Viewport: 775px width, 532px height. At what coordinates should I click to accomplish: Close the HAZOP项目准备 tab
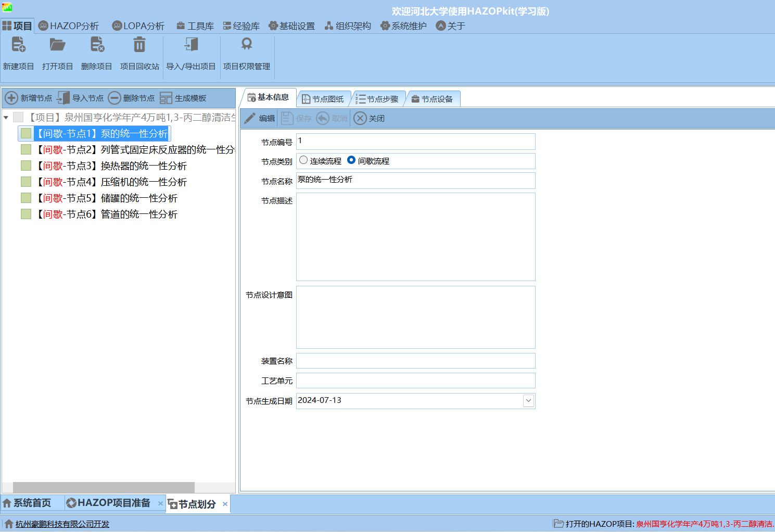coord(160,503)
